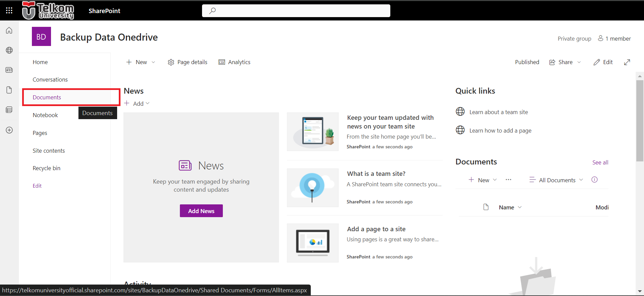
Task: Click See all in Documents section
Action: 600,162
